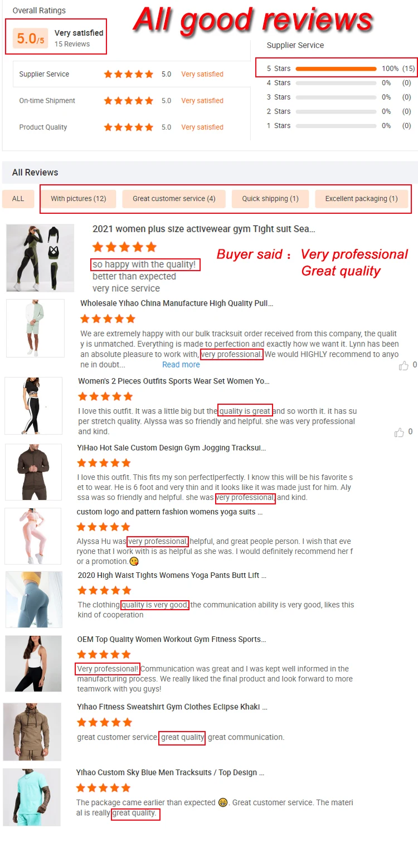418x868 pixels.
Task: Filter by Excellent packaging (1)
Action: point(361,199)
